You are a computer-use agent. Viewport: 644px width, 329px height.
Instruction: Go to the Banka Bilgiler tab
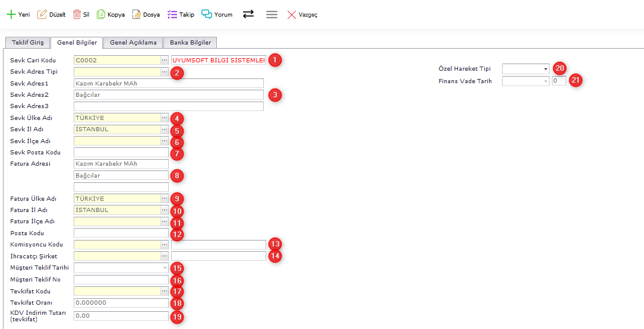190,43
